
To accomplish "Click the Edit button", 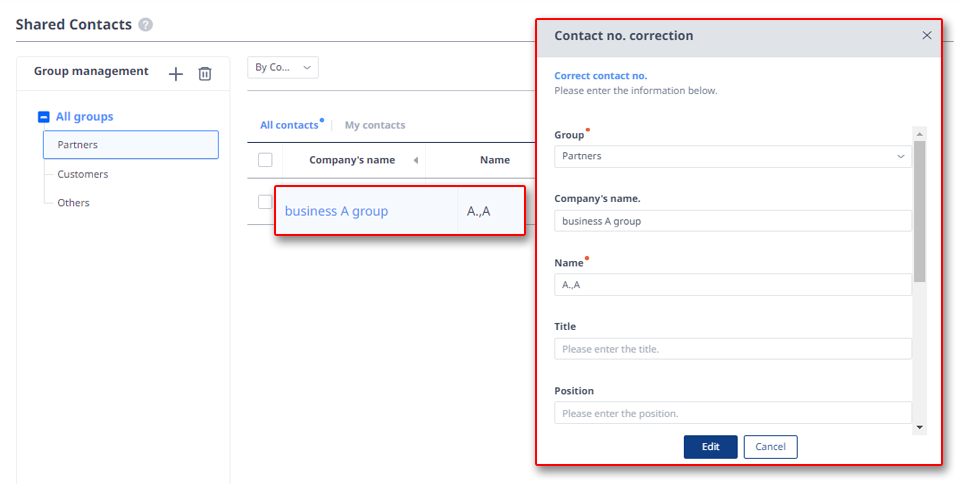I will pos(710,447).
